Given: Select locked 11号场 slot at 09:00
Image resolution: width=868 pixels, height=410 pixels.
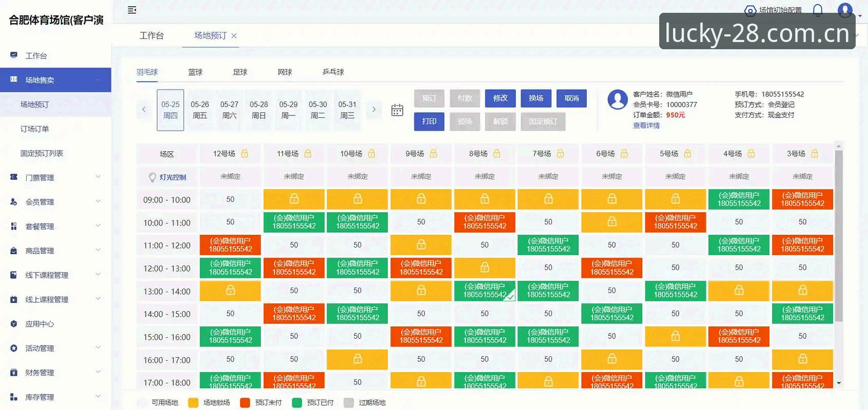Looking at the screenshot, I should [294, 199].
